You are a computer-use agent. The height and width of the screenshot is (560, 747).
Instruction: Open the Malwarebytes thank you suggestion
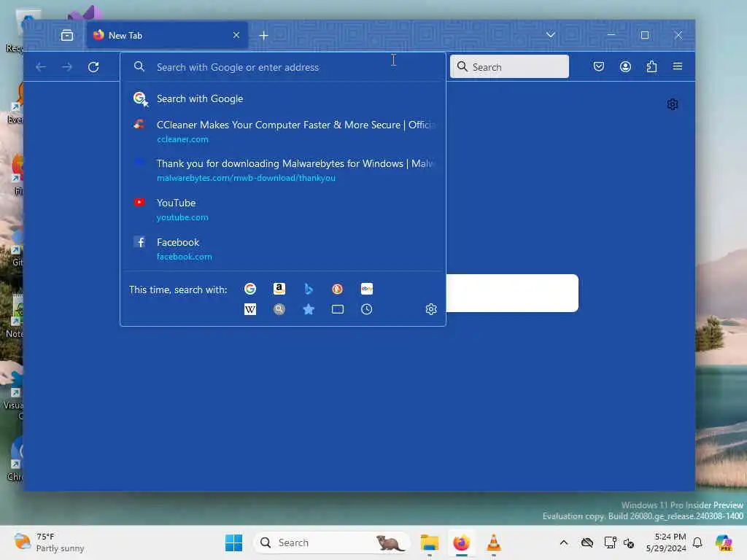[283, 170]
